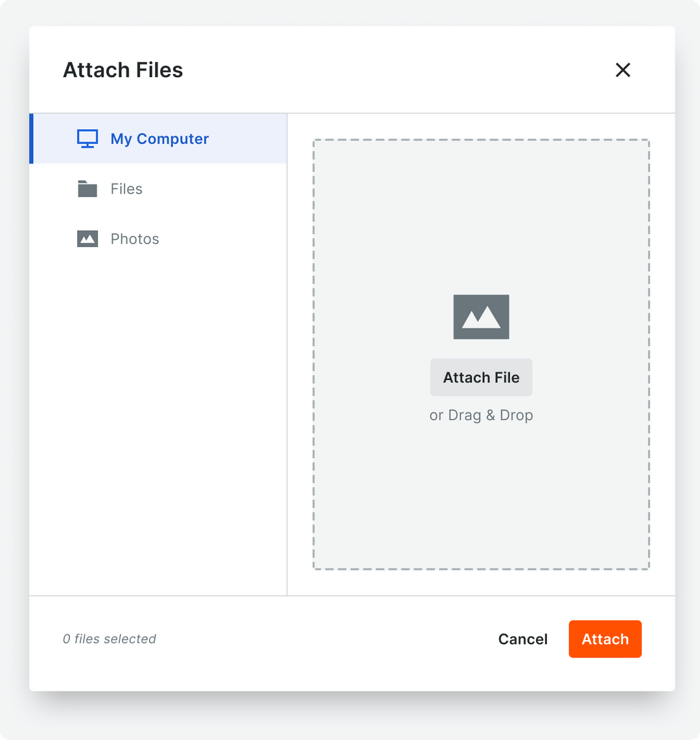700x740 pixels.
Task: Click the Photos image icon
Action: coord(87,239)
